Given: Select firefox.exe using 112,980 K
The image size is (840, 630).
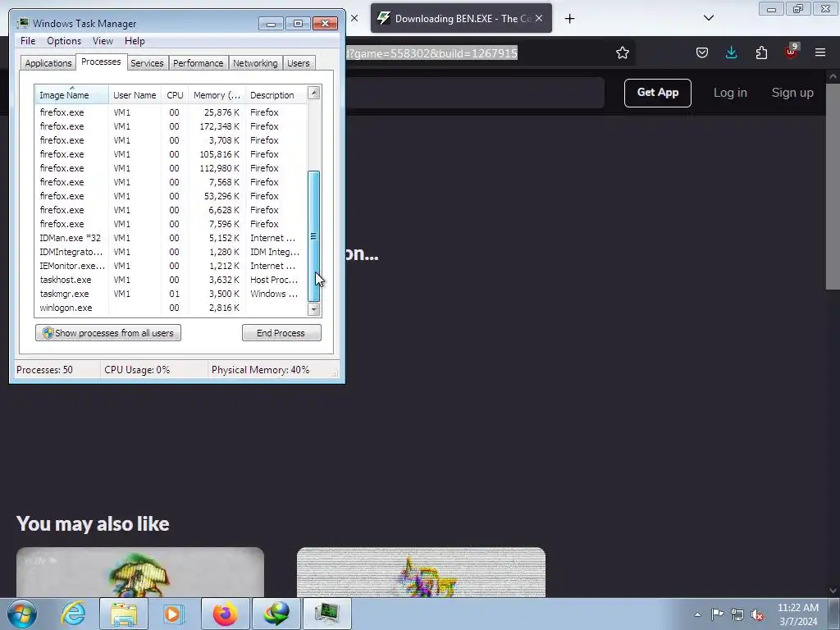Looking at the screenshot, I should click(x=171, y=168).
